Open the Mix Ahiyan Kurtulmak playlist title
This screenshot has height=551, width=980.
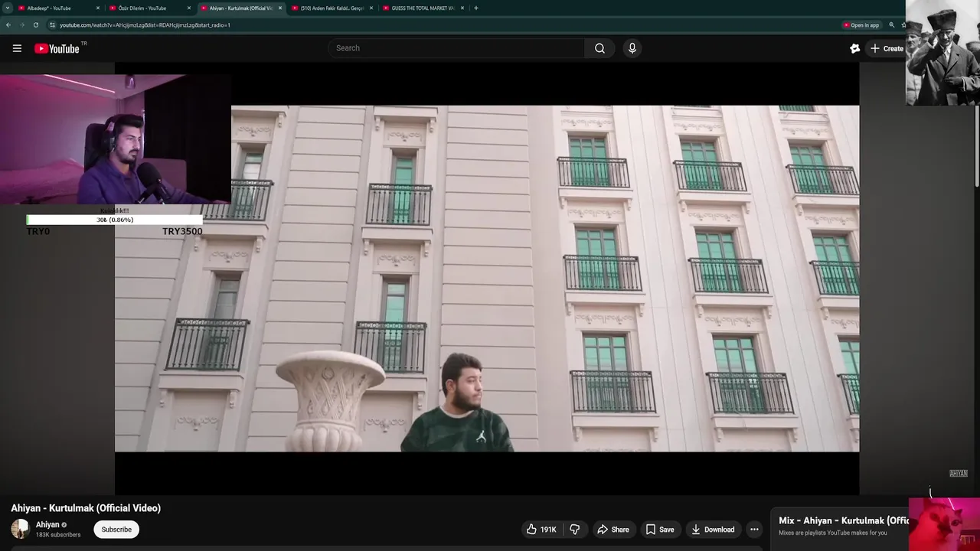click(844, 521)
